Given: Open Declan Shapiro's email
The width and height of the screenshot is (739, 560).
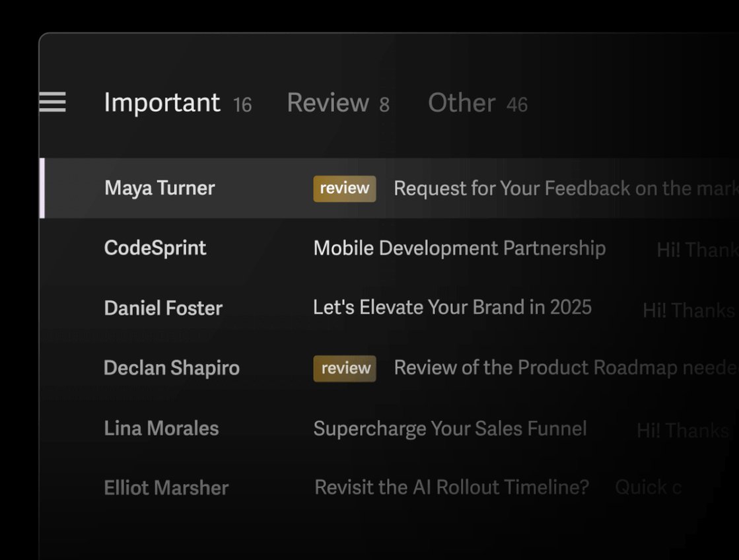Looking at the screenshot, I should coord(389,368).
